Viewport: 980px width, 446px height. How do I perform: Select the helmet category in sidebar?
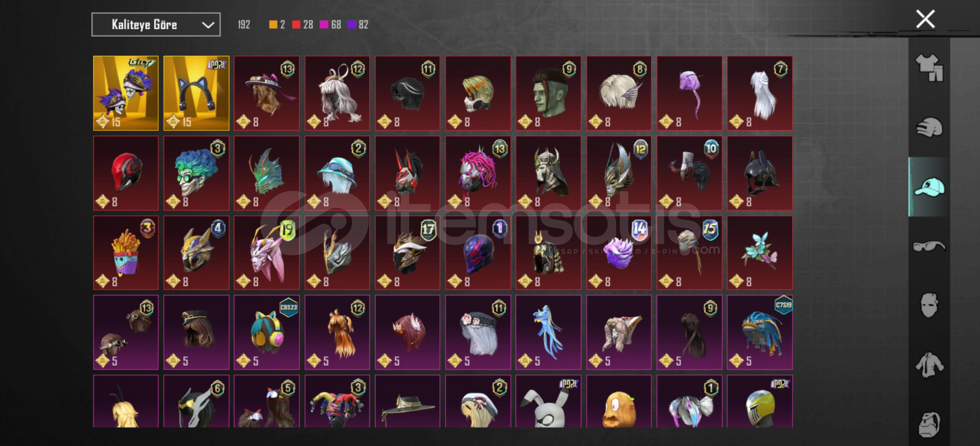tap(929, 127)
